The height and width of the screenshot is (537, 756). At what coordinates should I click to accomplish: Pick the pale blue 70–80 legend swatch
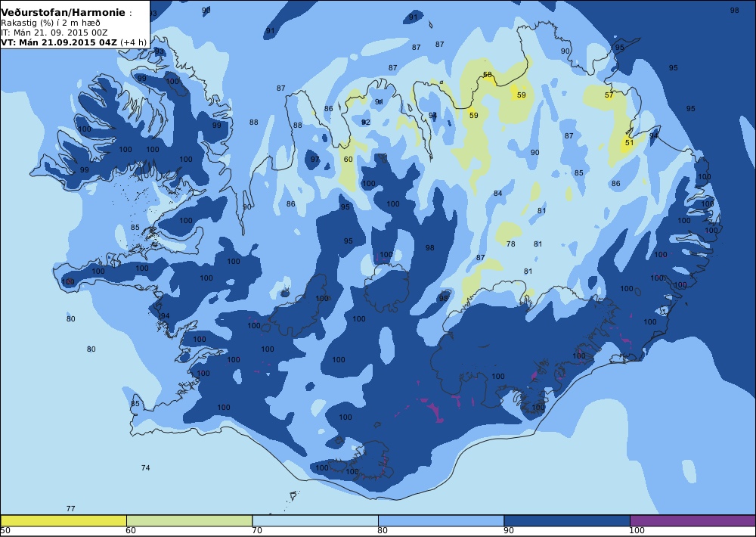point(314,520)
